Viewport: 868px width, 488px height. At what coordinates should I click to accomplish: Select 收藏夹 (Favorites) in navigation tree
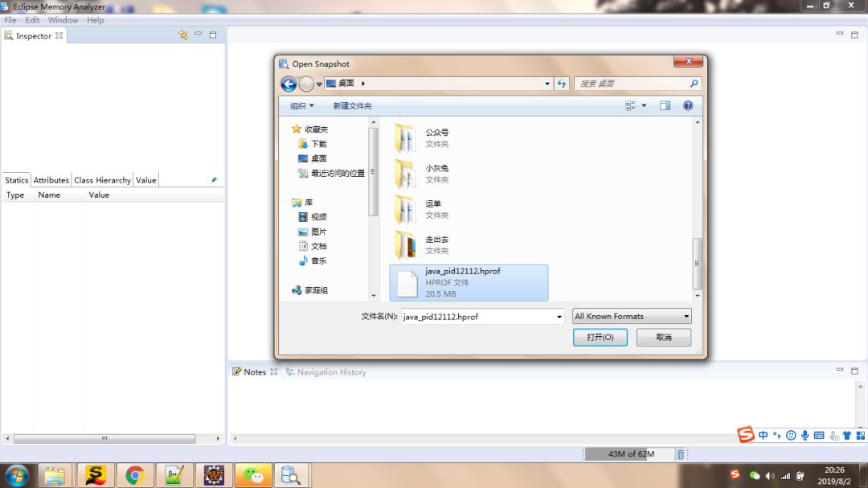pyautogui.click(x=310, y=129)
